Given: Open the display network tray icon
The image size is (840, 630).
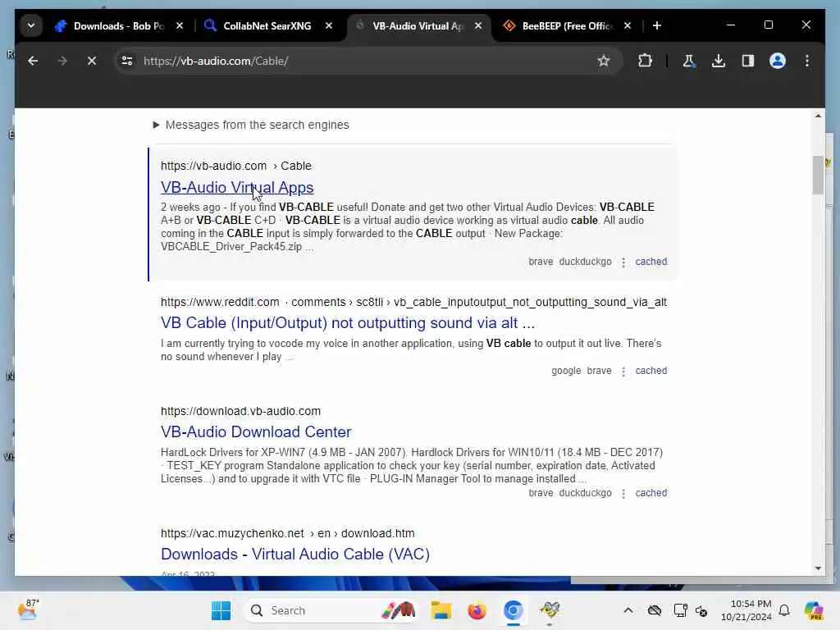Looking at the screenshot, I should click(x=680, y=610).
